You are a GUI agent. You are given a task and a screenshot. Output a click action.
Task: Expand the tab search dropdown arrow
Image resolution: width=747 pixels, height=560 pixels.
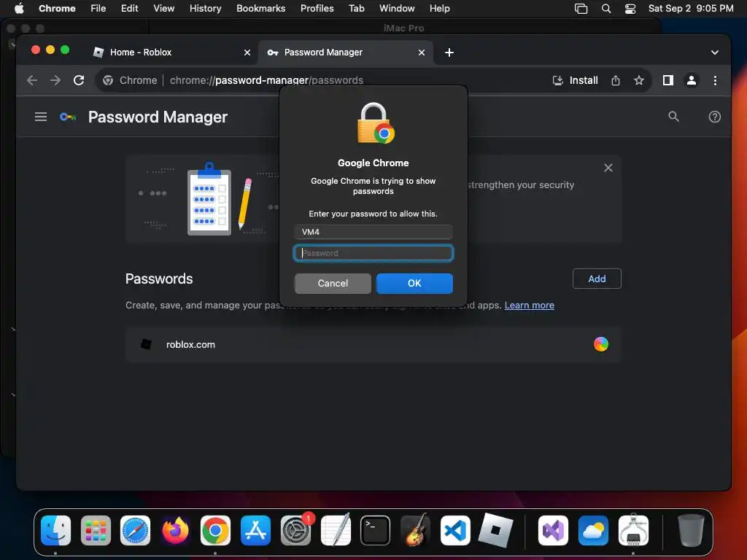point(714,52)
